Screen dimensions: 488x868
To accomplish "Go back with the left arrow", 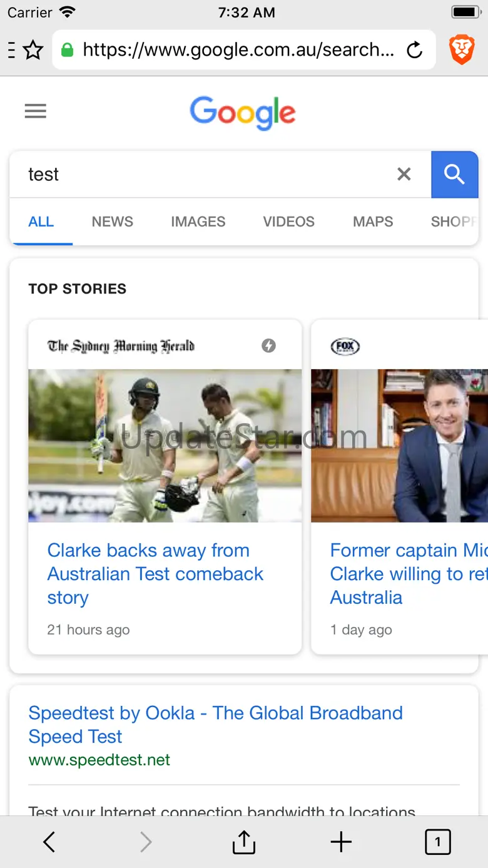I will tap(49, 842).
